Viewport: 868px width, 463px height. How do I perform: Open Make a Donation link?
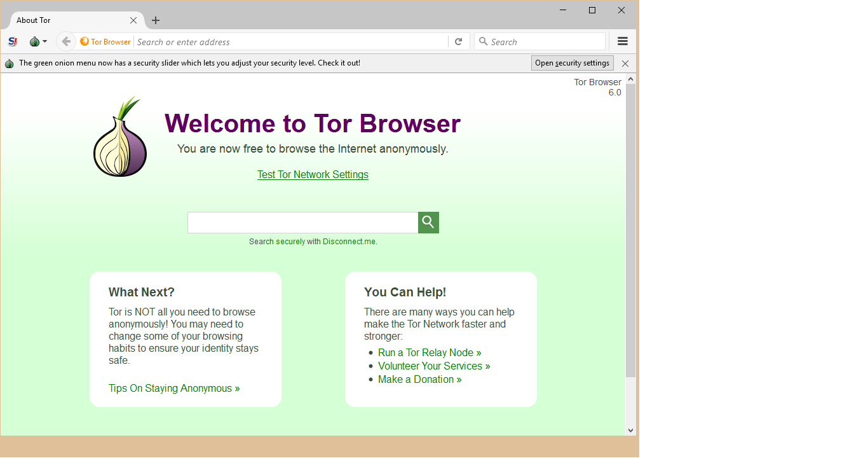click(x=419, y=379)
